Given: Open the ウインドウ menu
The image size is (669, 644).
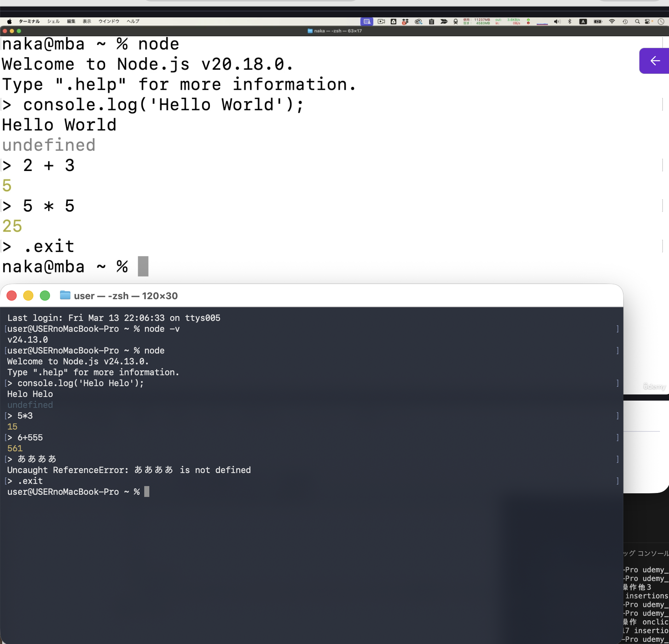Looking at the screenshot, I should point(109,21).
